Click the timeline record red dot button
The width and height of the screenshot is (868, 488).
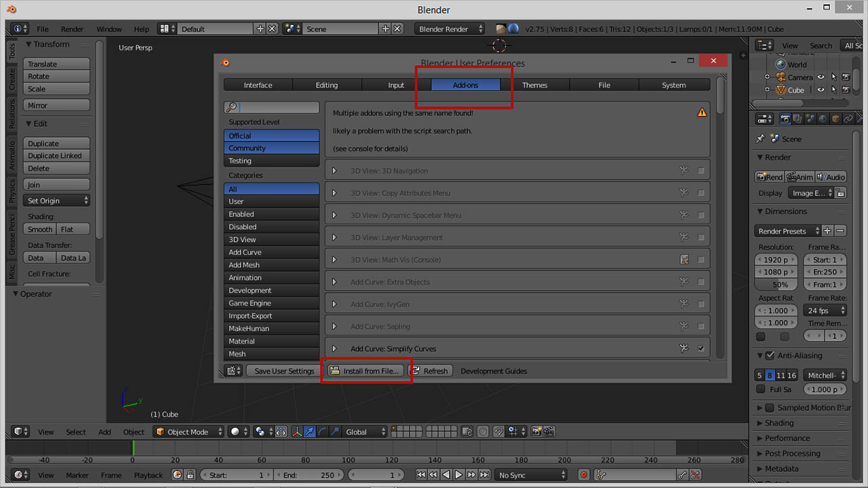[x=584, y=475]
